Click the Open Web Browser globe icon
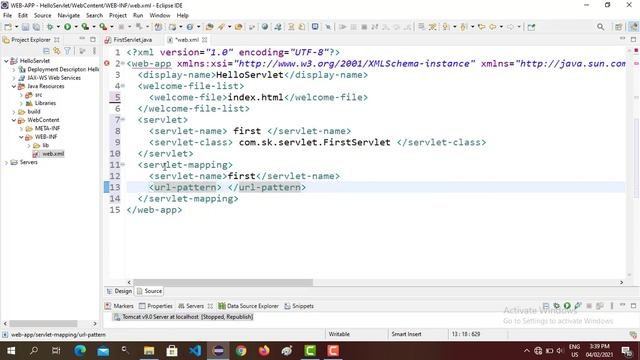 [265, 27]
